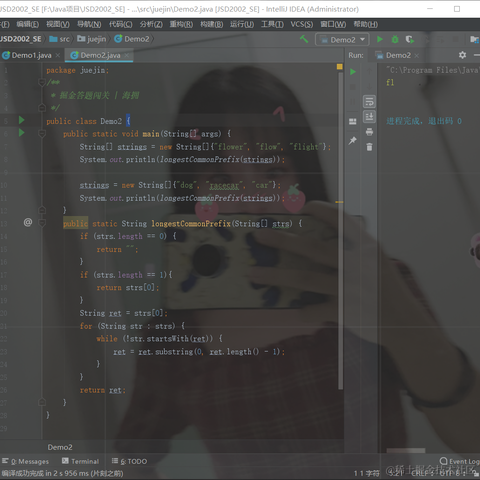Start debugging with the bug icon
480x480 pixels.
pyautogui.click(x=395, y=39)
